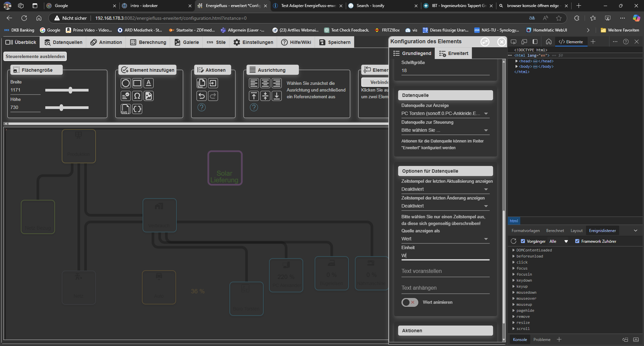Image resolution: width=644 pixels, height=346 pixels.
Task: Toggle the Framework Zuhörer checkbox
Action: [577, 241]
